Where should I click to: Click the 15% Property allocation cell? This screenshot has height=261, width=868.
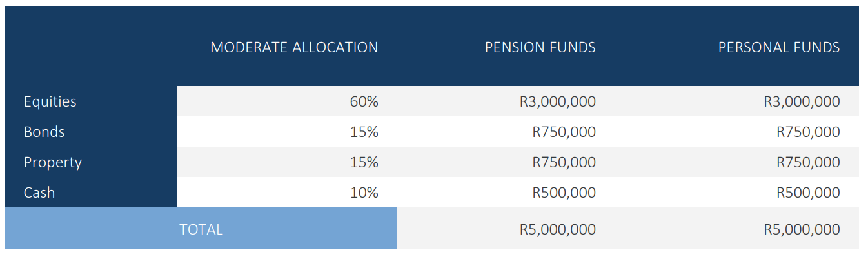[364, 162]
